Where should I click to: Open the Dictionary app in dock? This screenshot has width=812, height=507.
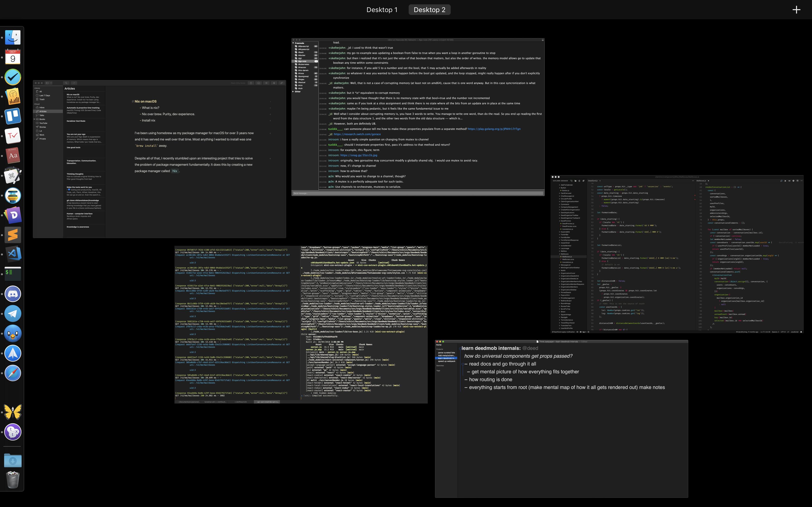[x=13, y=155]
